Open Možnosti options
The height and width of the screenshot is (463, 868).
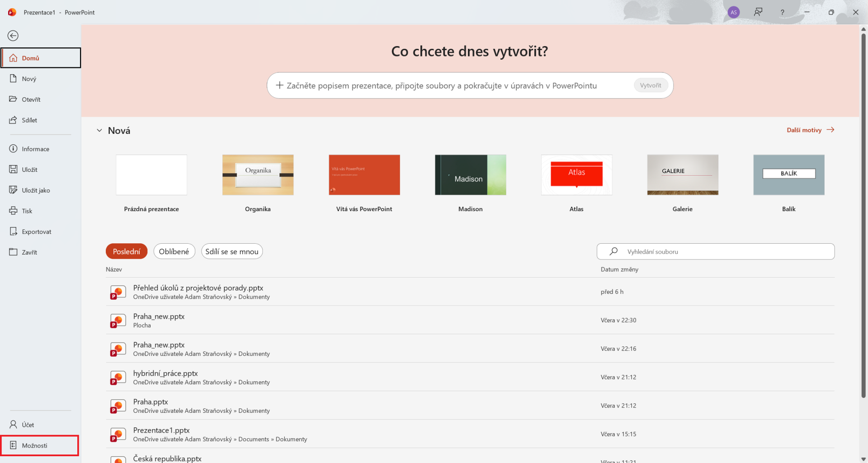pyautogui.click(x=40, y=445)
